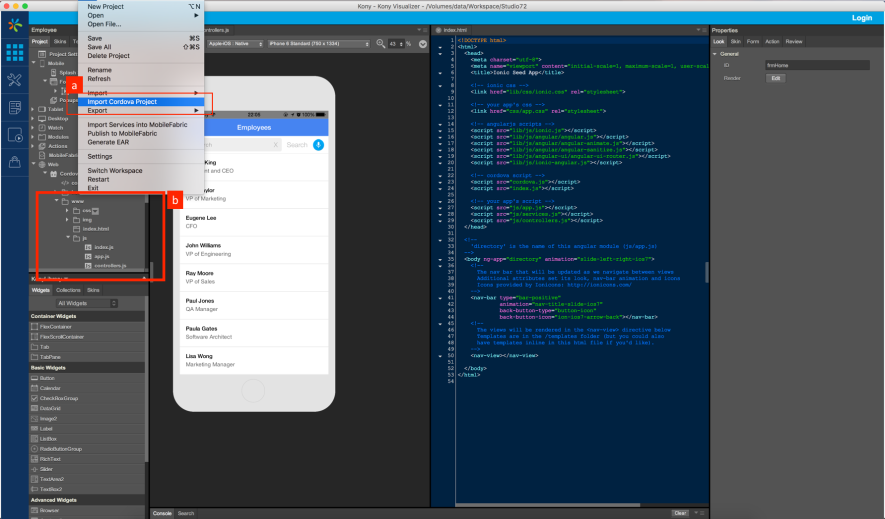Viewport: 885px width, 519px height.
Task: Select Publish to MobileFabric menu item
Action: (x=122, y=134)
